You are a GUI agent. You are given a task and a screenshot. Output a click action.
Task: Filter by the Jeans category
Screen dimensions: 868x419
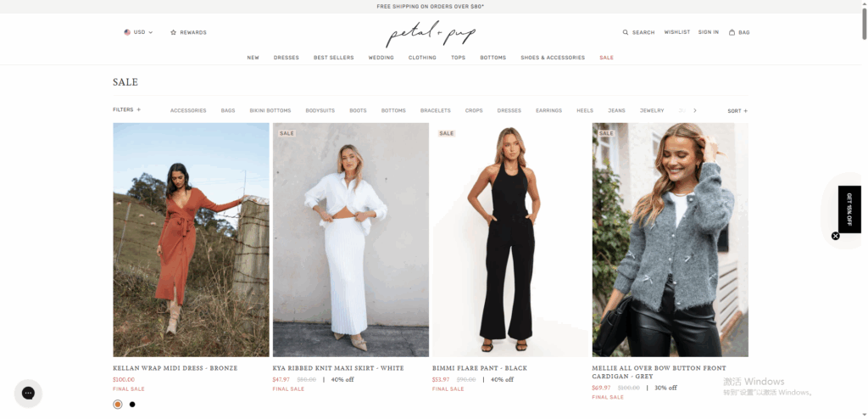[x=617, y=111]
